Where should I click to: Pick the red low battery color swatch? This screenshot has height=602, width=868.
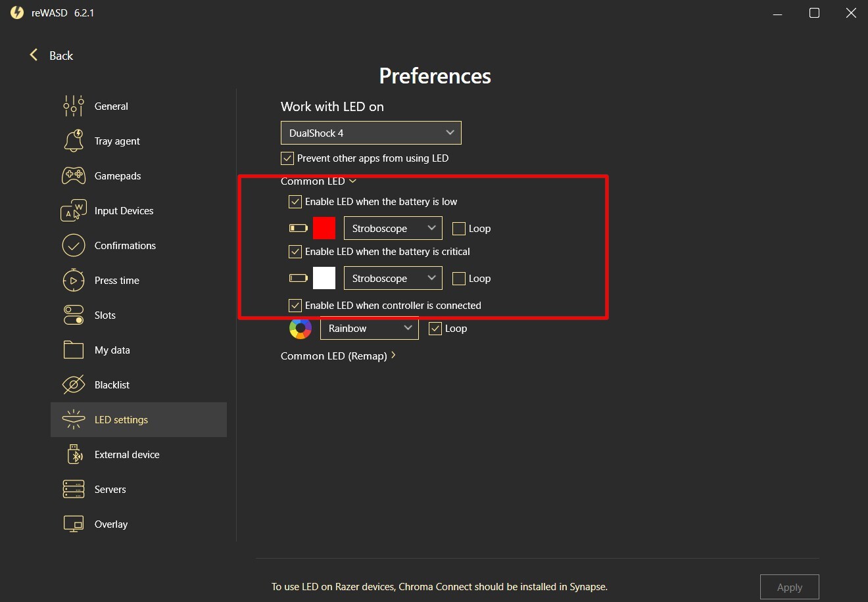tap(324, 228)
